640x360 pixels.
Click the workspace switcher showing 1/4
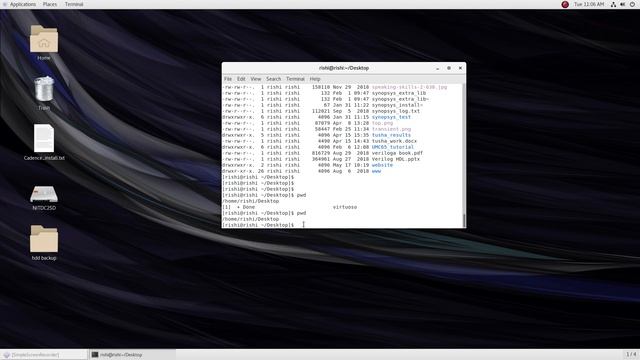[631, 354]
